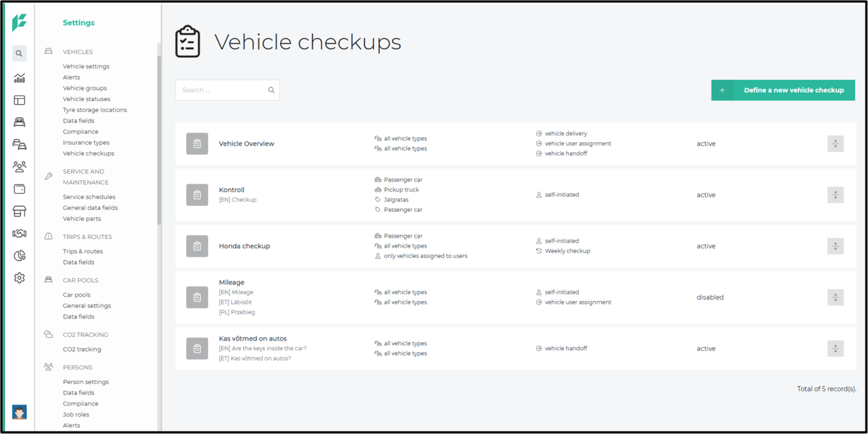Image resolution: width=868 pixels, height=434 pixels.
Task: Open the Honda checkup entry
Action: tap(245, 246)
